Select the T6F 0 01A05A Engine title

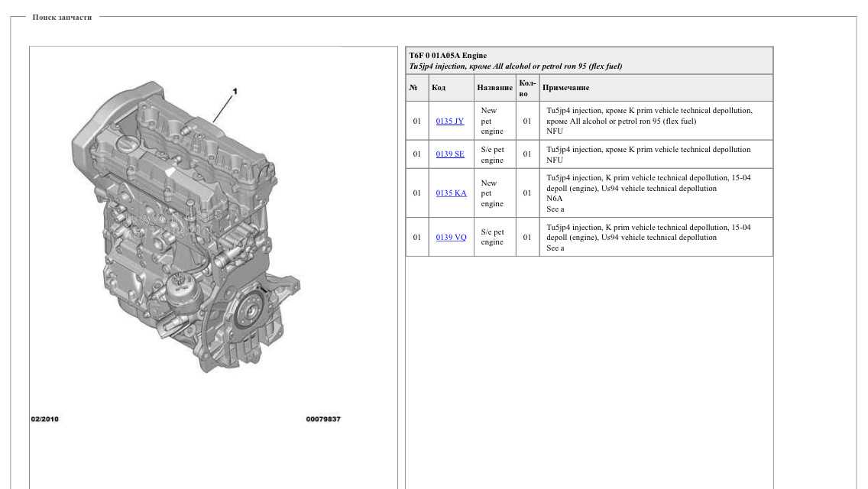click(448, 55)
